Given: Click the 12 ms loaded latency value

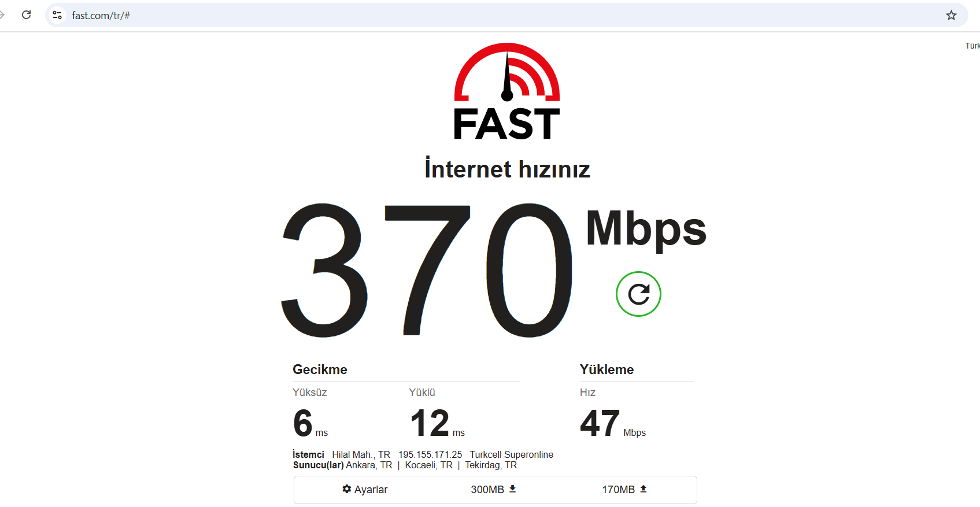Looking at the screenshot, I should (437, 423).
